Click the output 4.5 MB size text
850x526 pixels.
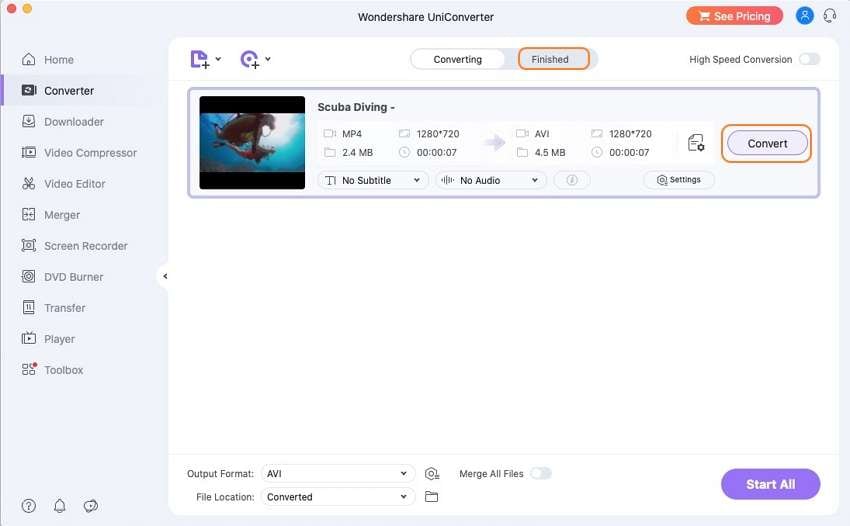pos(550,152)
